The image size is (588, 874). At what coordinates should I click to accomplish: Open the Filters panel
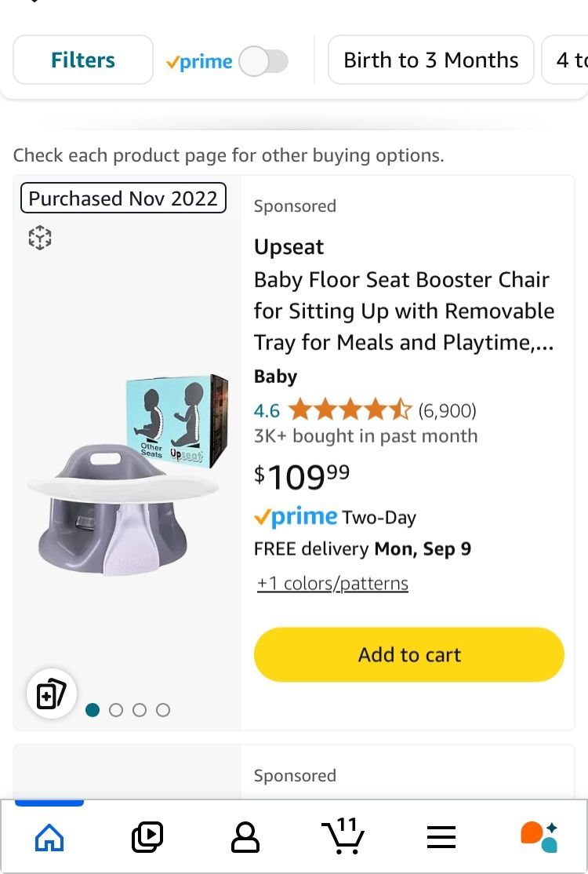(82, 60)
